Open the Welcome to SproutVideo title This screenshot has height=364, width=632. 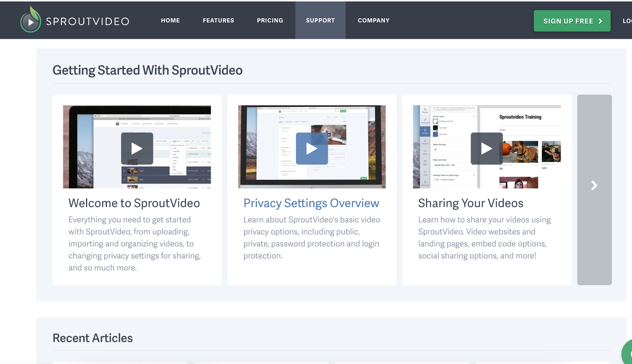click(134, 203)
